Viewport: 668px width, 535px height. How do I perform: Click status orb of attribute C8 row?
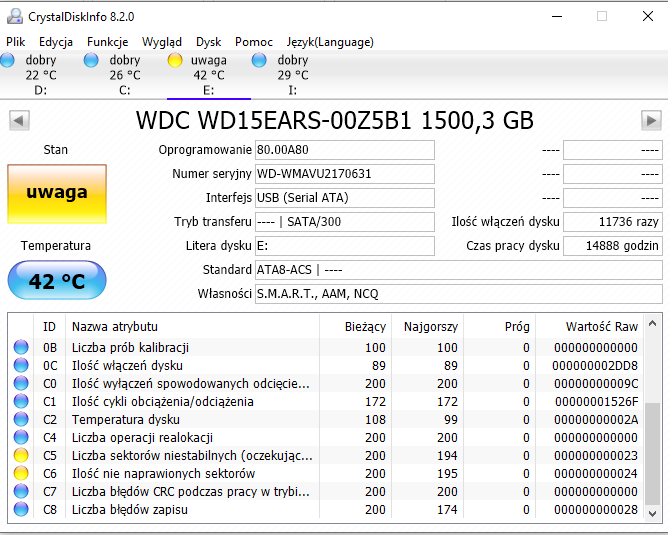coord(21,509)
